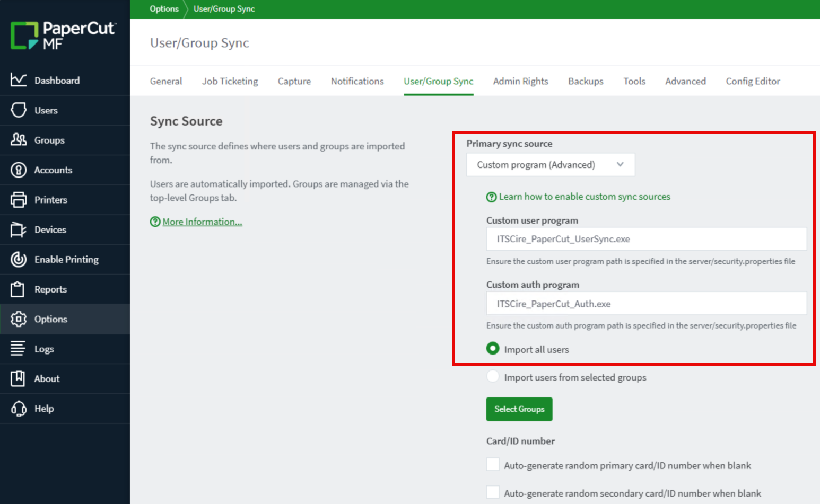Click the Accounts sidebar icon
820x504 pixels.
[x=19, y=170]
